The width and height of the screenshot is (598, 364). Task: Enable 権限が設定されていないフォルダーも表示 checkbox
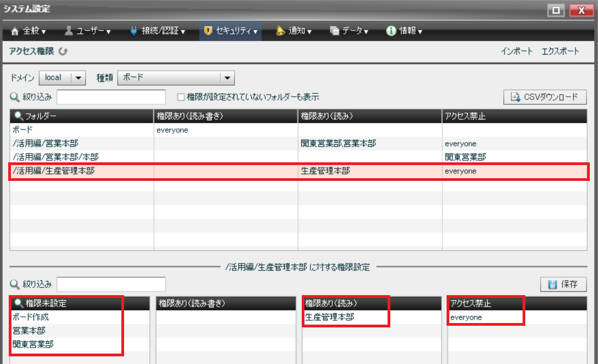[180, 97]
